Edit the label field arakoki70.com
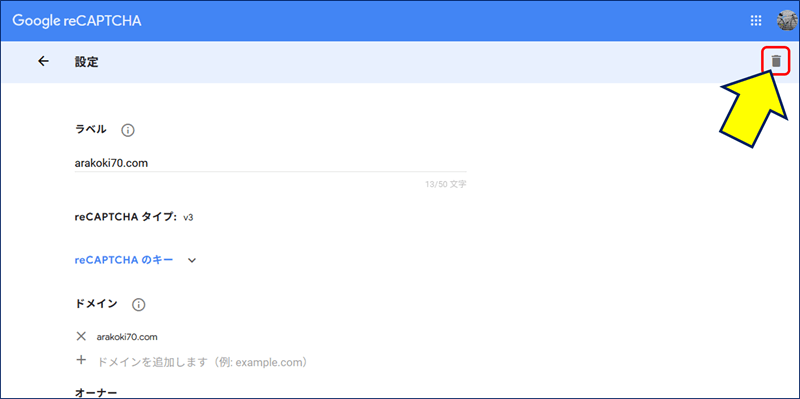This screenshot has height=399, width=800. (270, 163)
